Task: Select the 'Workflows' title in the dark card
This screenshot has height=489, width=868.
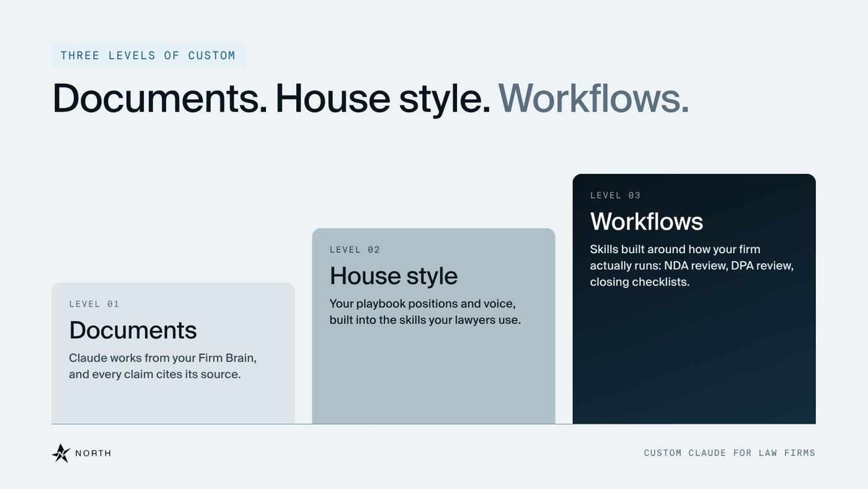Action: point(647,222)
